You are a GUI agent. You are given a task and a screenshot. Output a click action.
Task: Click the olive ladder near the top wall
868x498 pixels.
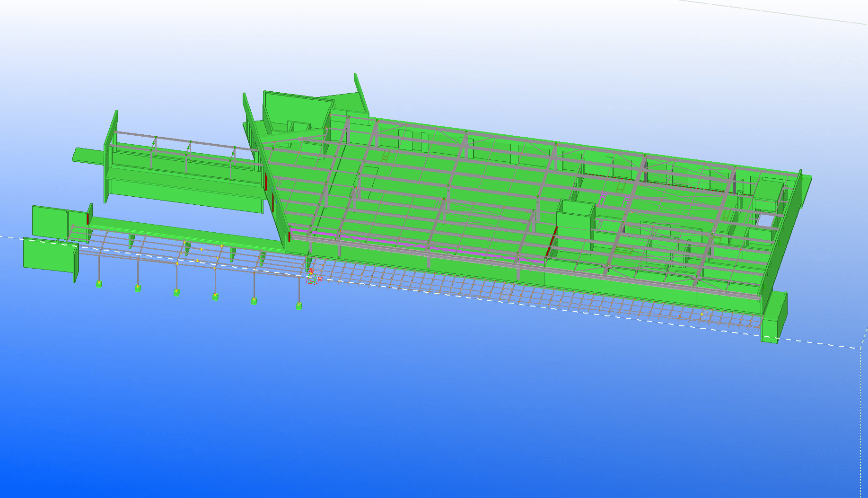tap(386, 156)
